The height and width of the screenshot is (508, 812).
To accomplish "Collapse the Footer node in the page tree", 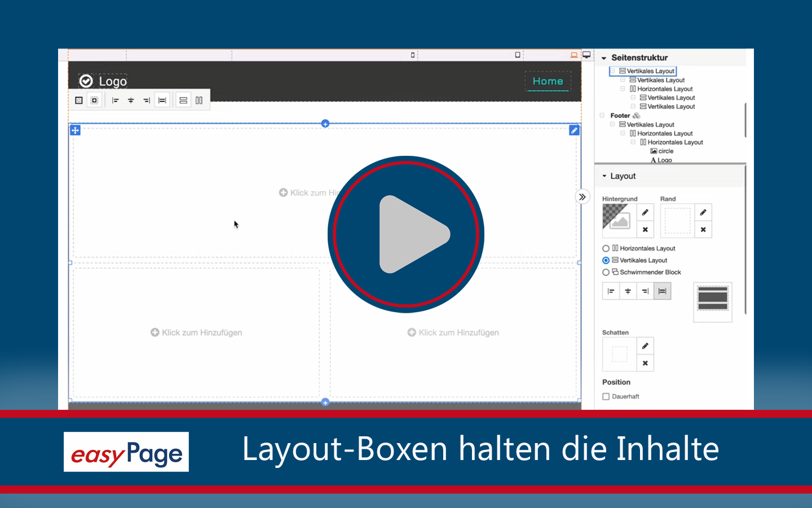I will point(602,115).
